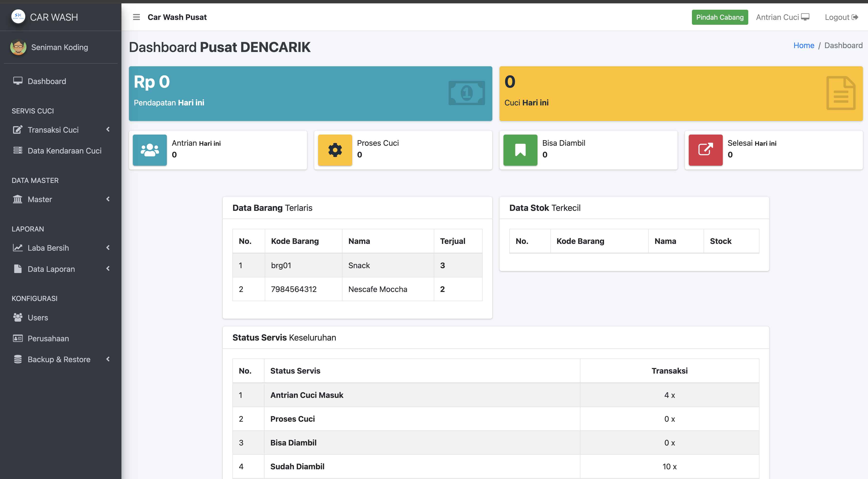Click the Car Wash logo in sidebar
This screenshot has width=868, height=479.
pyautogui.click(x=18, y=17)
